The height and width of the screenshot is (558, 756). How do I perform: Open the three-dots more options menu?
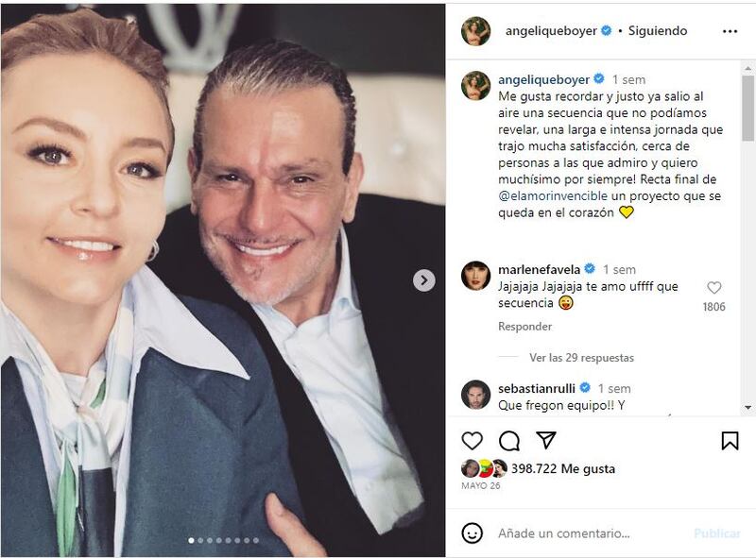point(730,31)
